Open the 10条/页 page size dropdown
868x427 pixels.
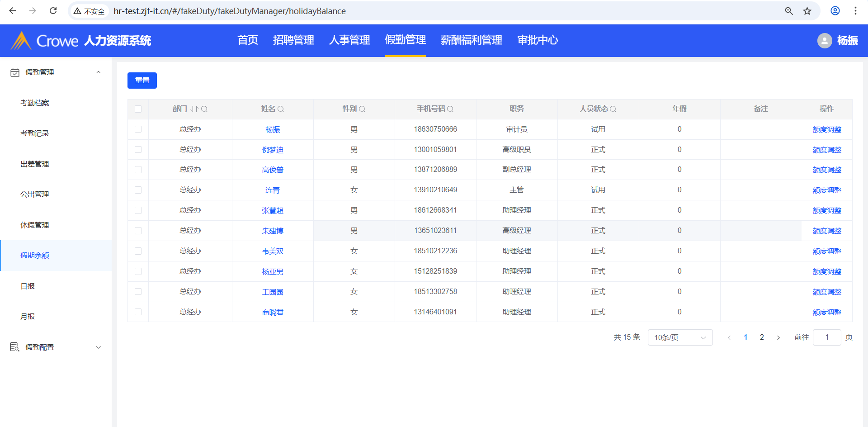[x=680, y=337]
